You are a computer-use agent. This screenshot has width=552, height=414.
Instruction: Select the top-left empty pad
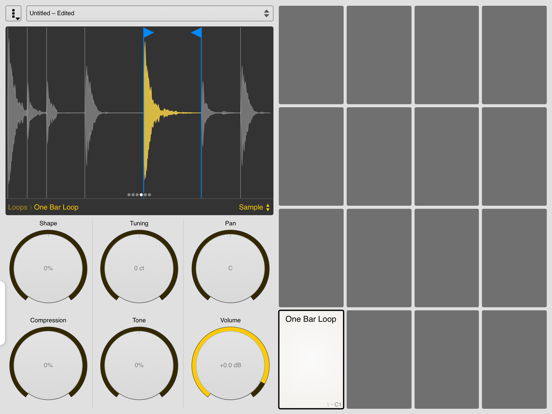(311, 55)
